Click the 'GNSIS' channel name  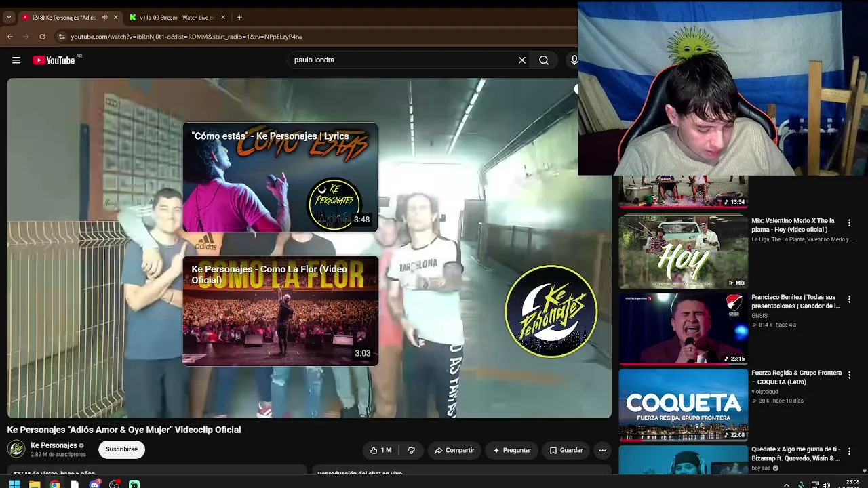pyautogui.click(x=759, y=316)
